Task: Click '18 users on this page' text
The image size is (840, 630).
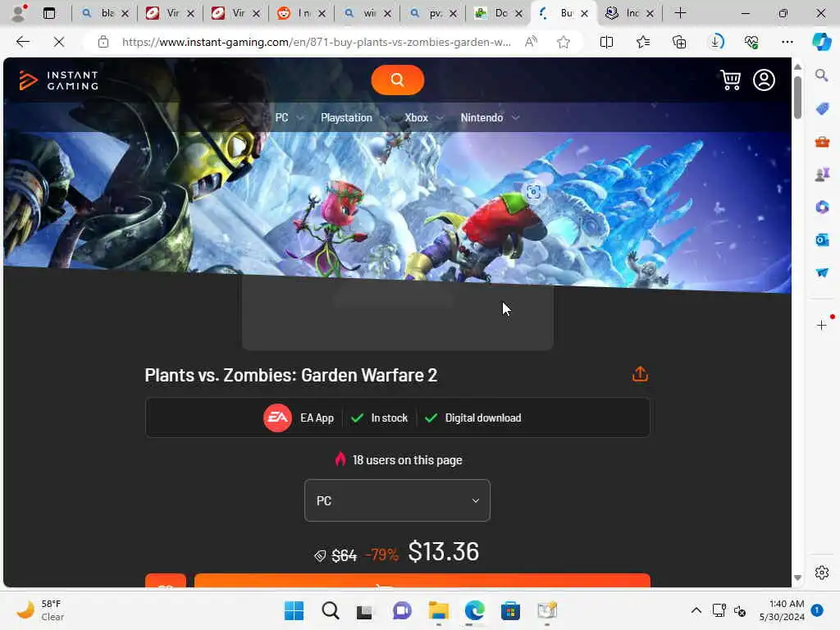Action: pos(407,460)
